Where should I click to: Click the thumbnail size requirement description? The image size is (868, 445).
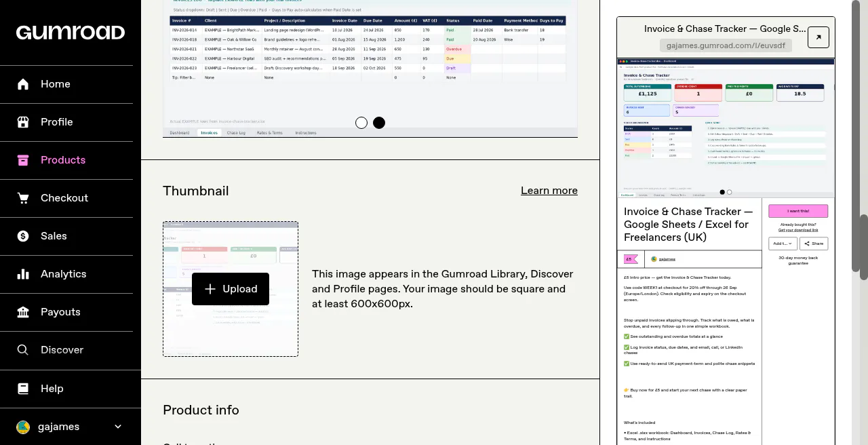[443, 289]
